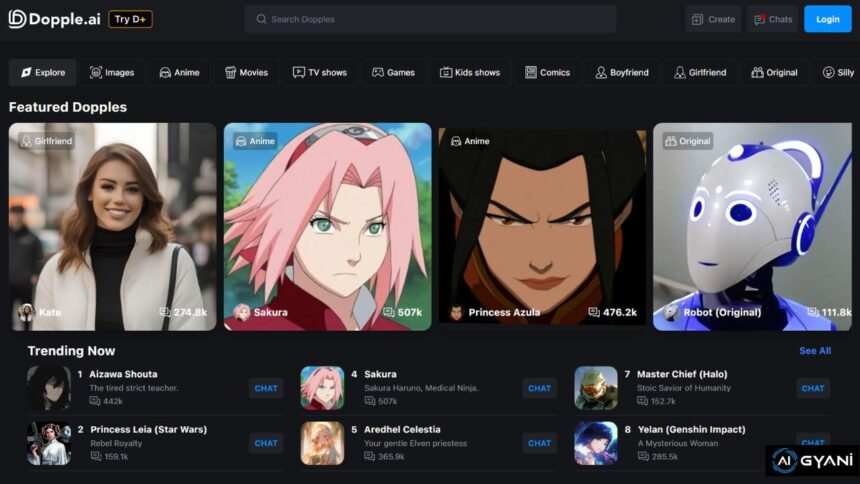860x484 pixels.
Task: Click Kate's small avatar icon
Action: pos(26,312)
